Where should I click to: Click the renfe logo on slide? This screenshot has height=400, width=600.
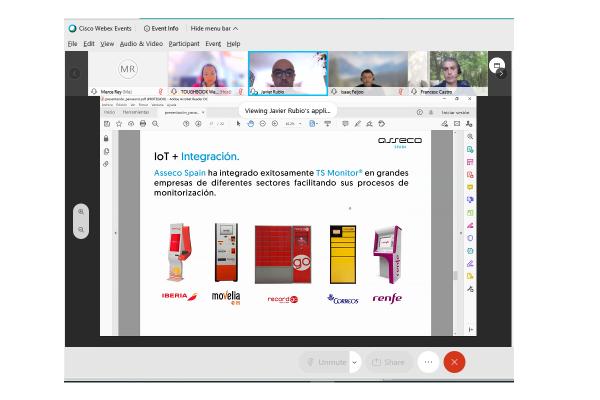[387, 299]
